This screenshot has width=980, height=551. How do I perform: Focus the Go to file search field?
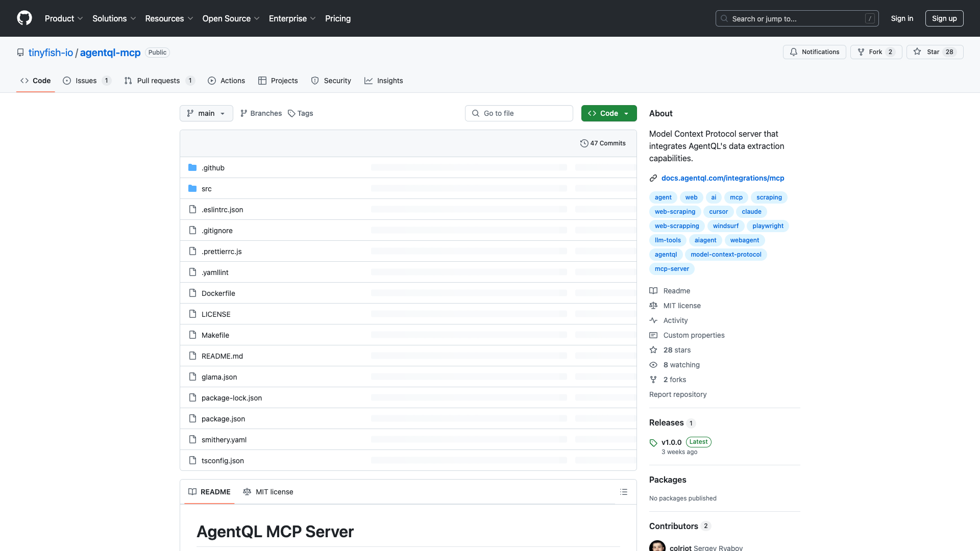[x=519, y=113]
